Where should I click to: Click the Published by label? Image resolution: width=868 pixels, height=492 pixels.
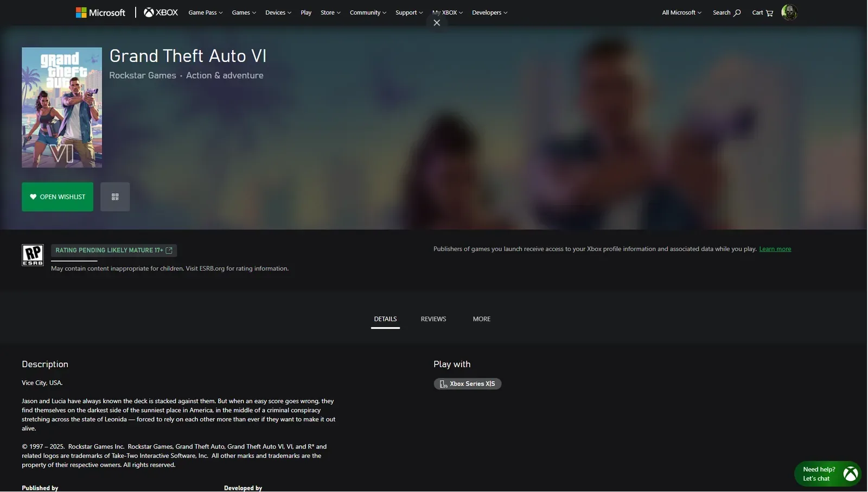pos(40,488)
